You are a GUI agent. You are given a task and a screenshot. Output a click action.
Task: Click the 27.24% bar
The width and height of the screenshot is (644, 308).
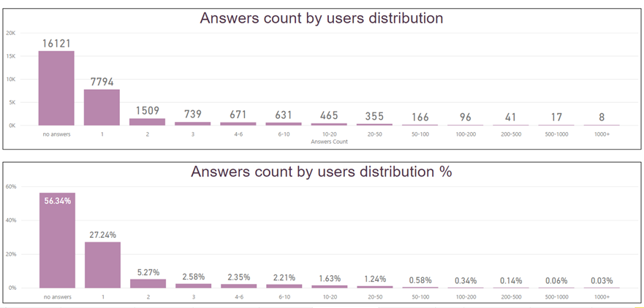[102, 264]
